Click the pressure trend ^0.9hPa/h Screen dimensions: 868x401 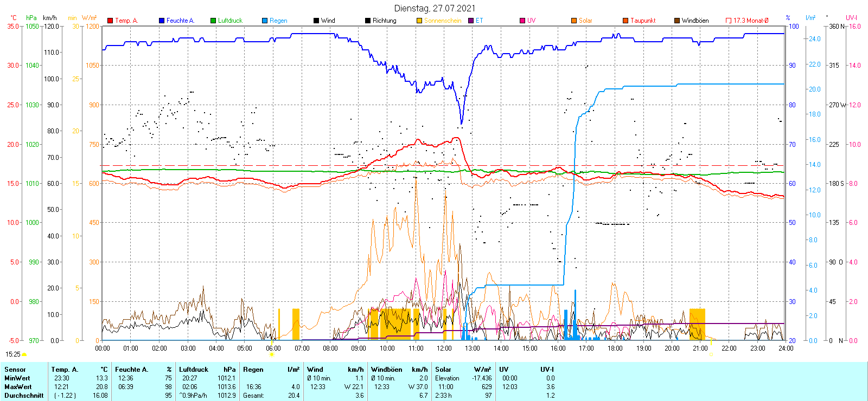(x=193, y=396)
